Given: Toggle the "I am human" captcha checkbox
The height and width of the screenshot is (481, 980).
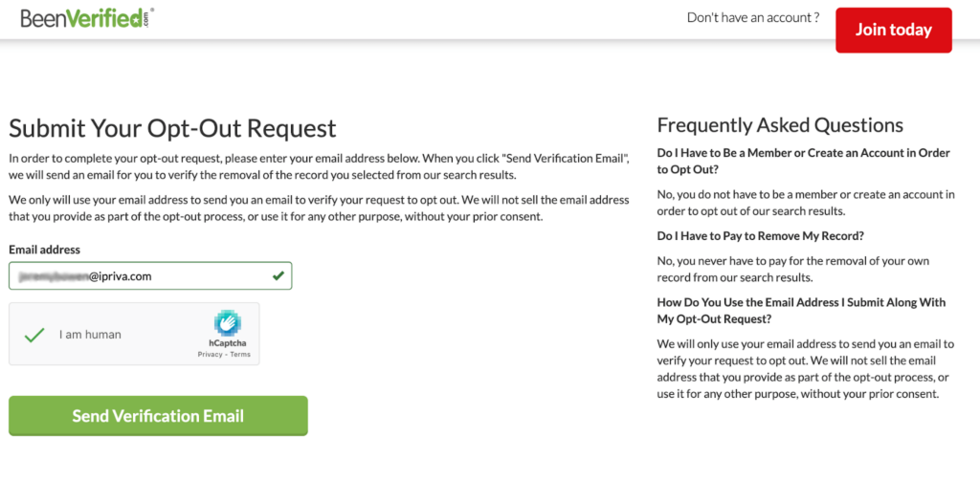Looking at the screenshot, I should (34, 335).
